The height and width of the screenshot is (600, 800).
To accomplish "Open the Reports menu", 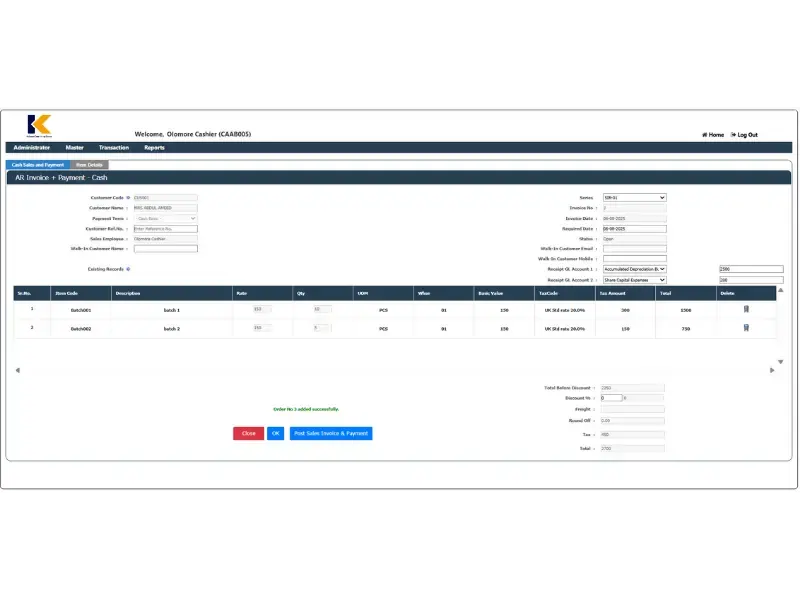I will tap(155, 147).
